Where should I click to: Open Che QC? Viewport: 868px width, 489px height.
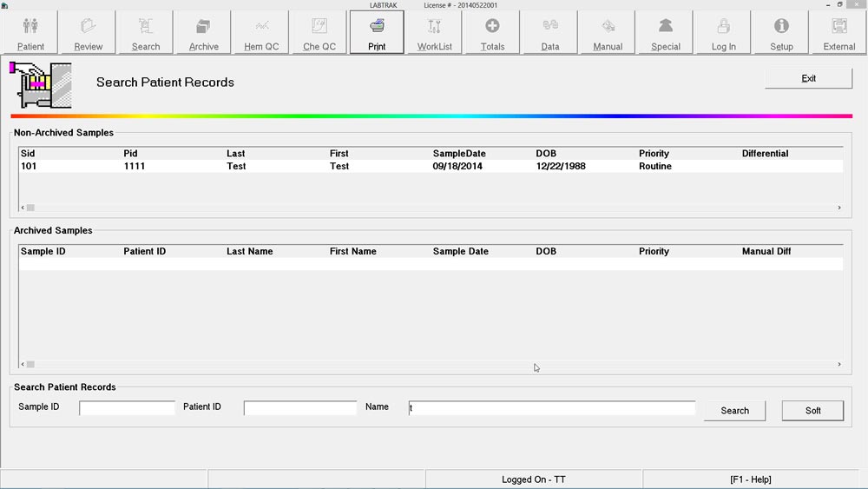[x=319, y=33]
